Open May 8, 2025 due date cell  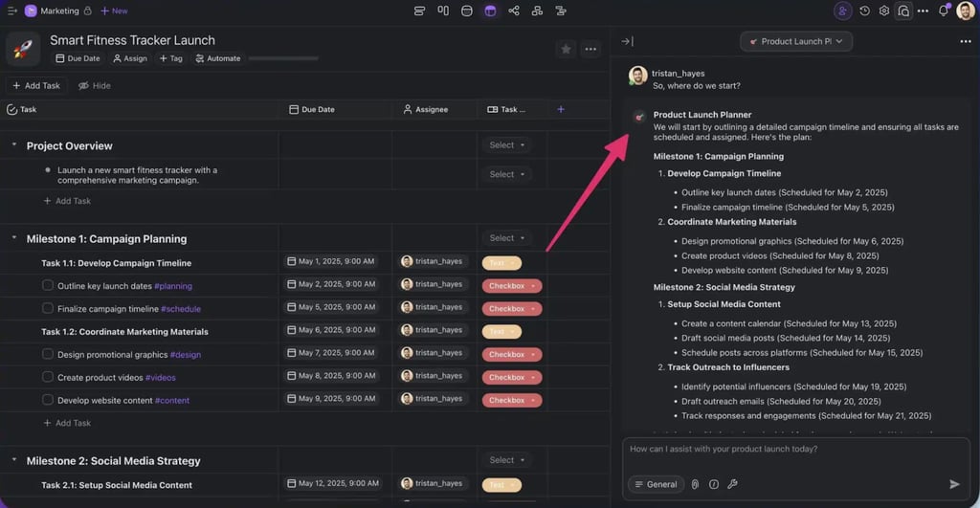click(332, 376)
